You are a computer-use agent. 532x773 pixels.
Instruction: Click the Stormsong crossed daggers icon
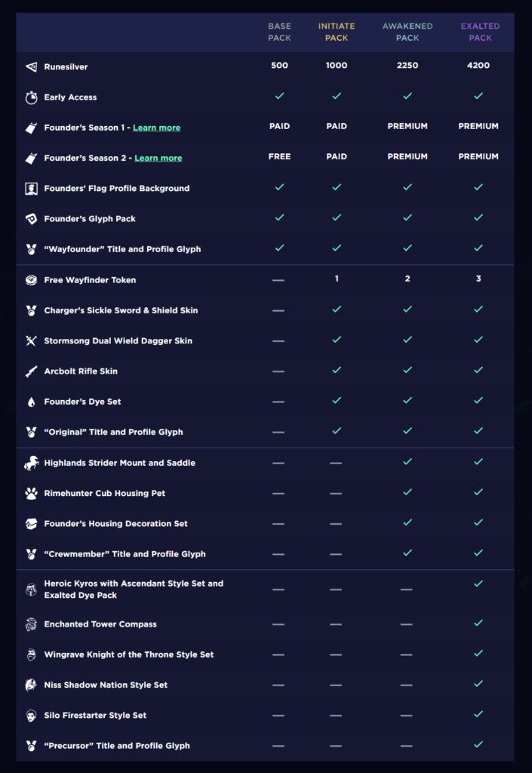pos(31,341)
